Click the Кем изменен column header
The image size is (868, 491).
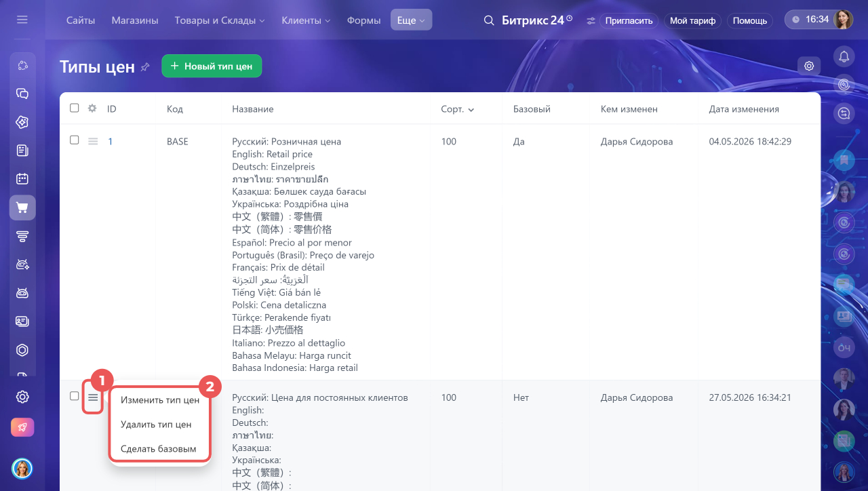click(x=629, y=109)
